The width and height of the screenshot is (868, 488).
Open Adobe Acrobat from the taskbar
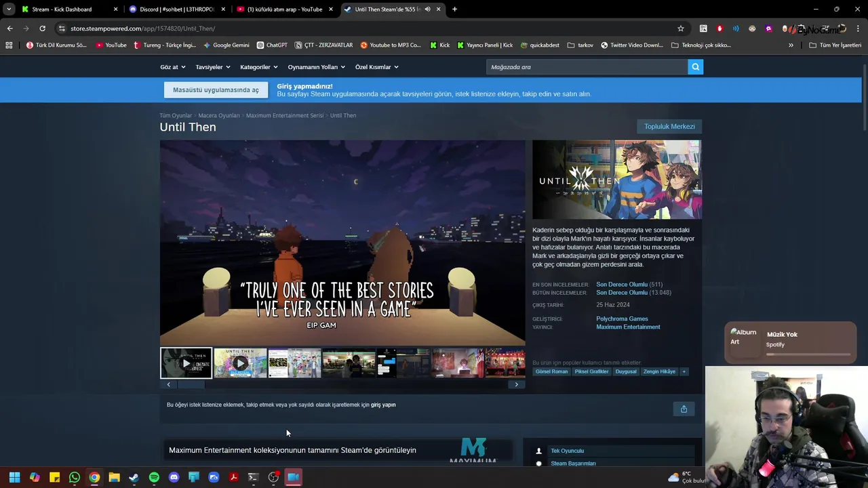pos(233,477)
